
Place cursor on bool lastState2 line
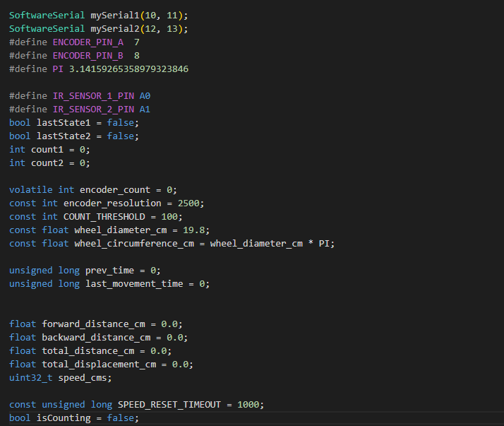coord(74,136)
